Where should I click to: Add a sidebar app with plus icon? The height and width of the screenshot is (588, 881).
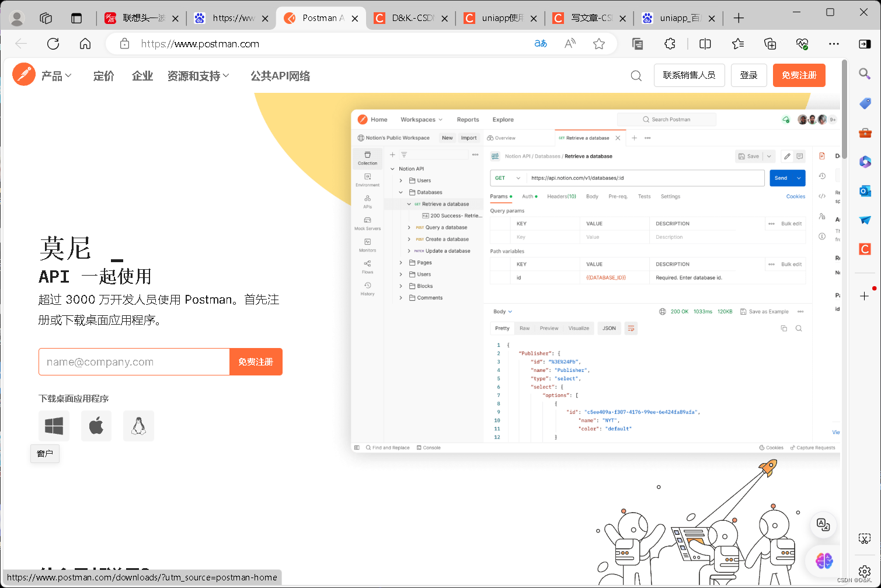tap(865, 296)
